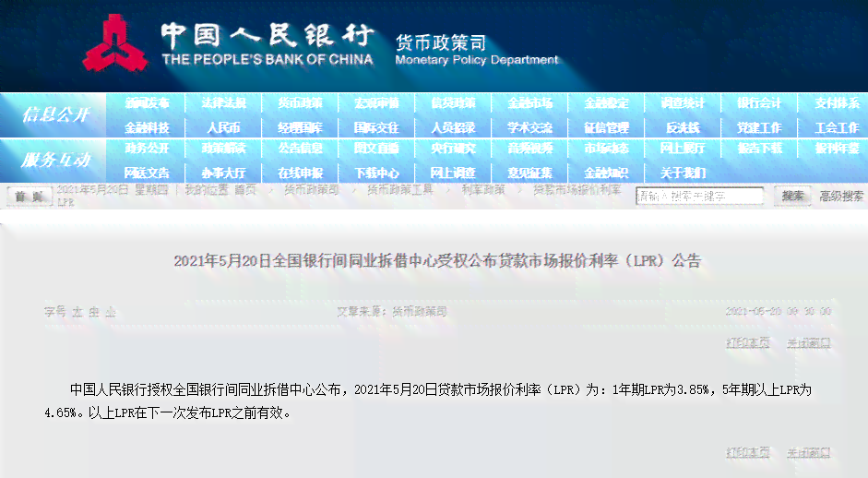868x478 pixels.
Task: Click the top 打印本页 link
Action: 747,343
